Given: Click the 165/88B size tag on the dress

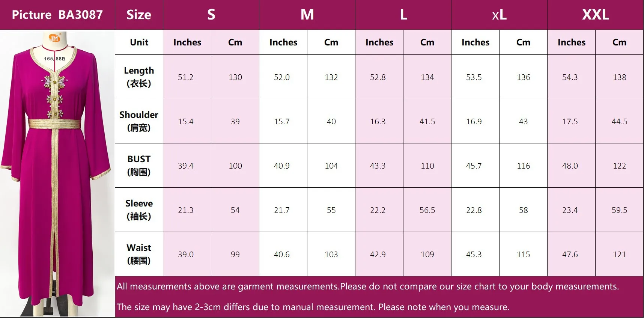Looking at the screenshot, I should pyautogui.click(x=55, y=59).
